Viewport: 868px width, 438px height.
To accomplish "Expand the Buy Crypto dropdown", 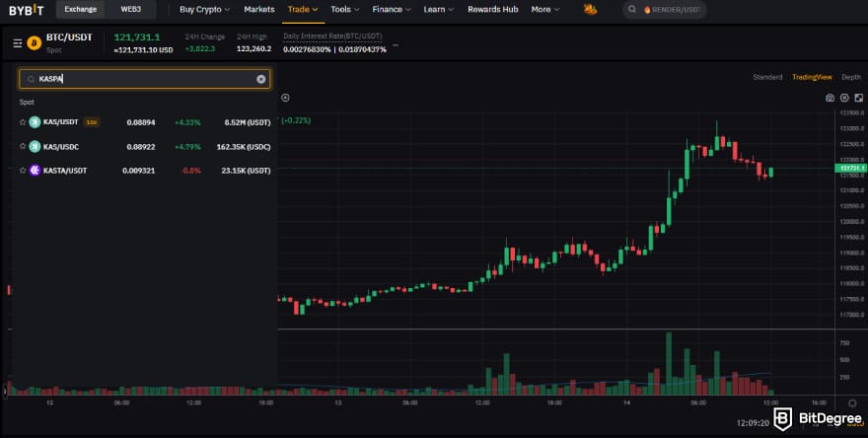I will 205,10.
